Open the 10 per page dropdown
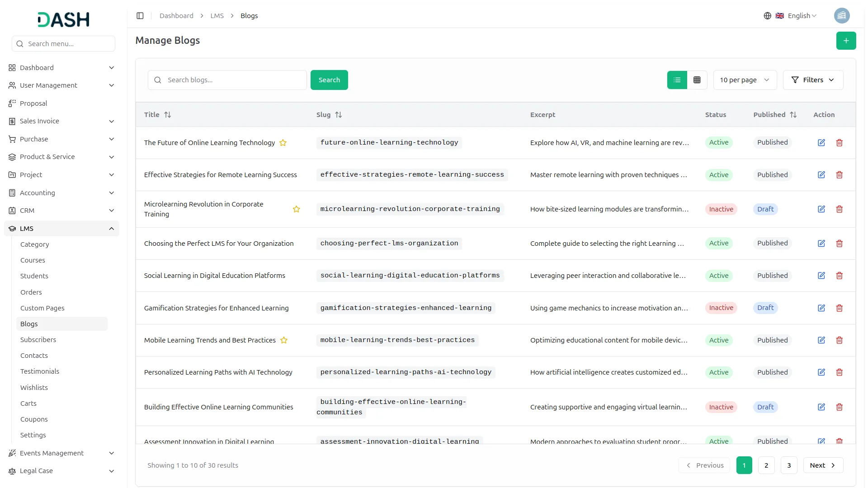This screenshot has height=488, width=868. (x=745, y=80)
